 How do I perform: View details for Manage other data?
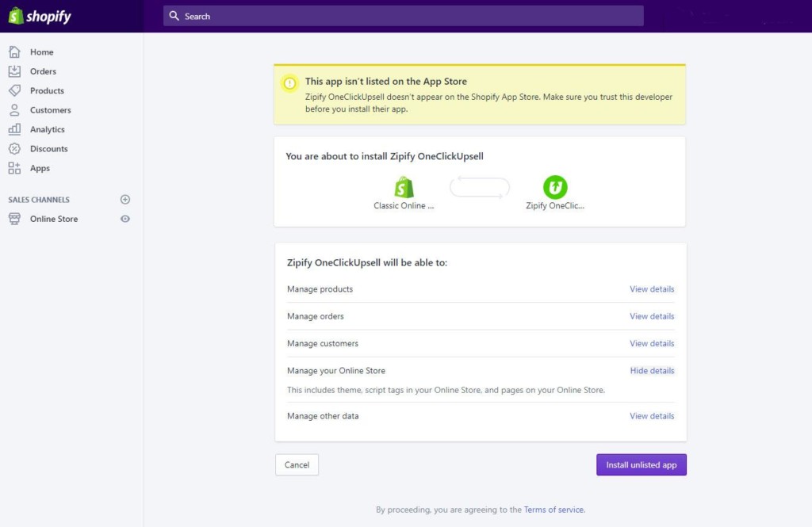[652, 416]
